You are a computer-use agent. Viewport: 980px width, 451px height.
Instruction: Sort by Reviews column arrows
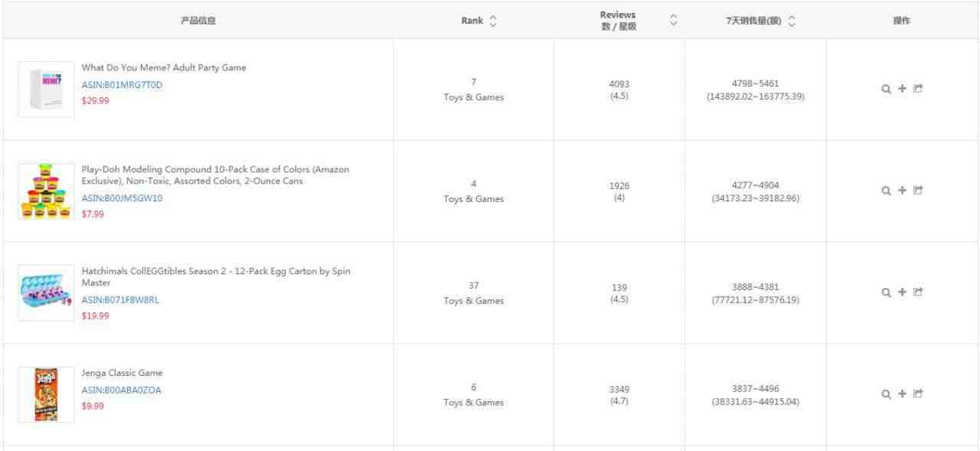674,21
